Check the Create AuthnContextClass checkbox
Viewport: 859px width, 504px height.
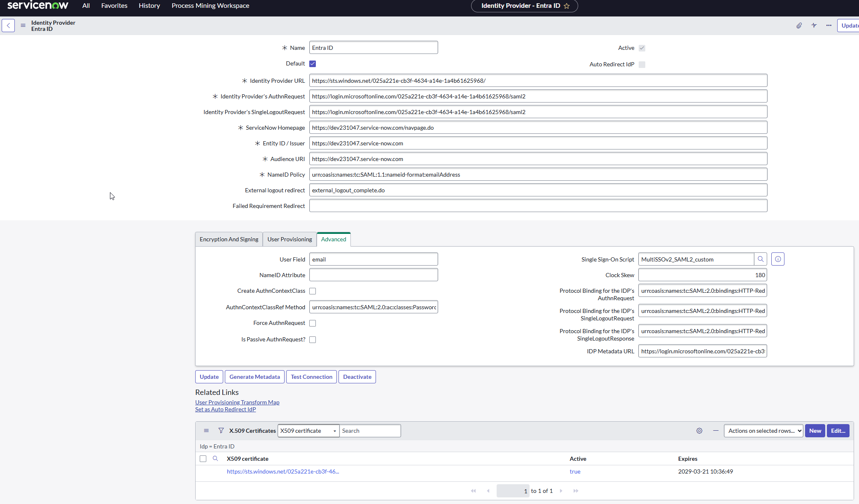pyautogui.click(x=313, y=291)
